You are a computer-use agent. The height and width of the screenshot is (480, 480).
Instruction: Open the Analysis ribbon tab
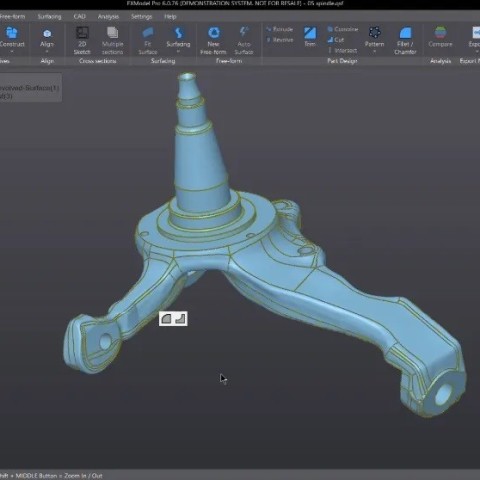pyautogui.click(x=108, y=16)
